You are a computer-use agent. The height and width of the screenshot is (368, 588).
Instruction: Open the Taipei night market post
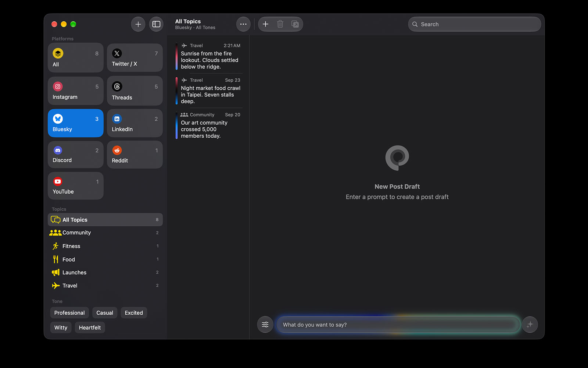point(209,91)
